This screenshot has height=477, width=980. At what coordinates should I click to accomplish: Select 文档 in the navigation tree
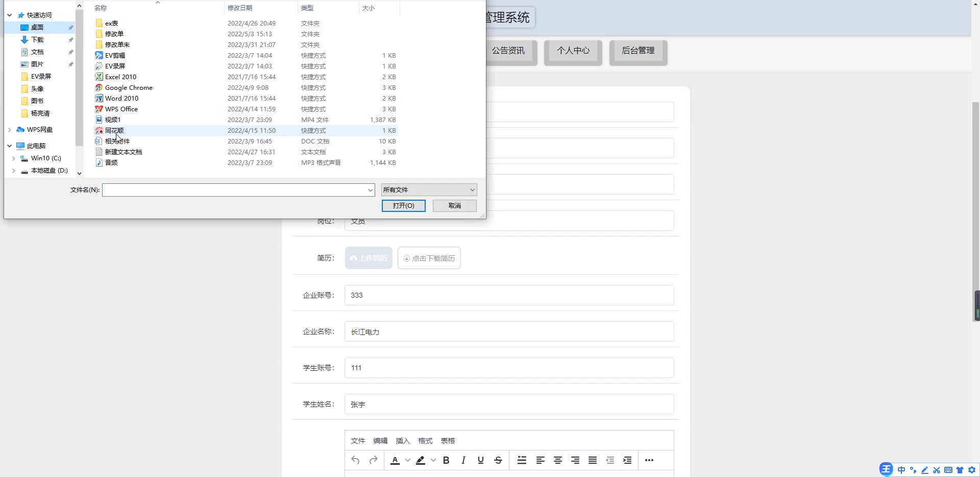[x=37, y=52]
